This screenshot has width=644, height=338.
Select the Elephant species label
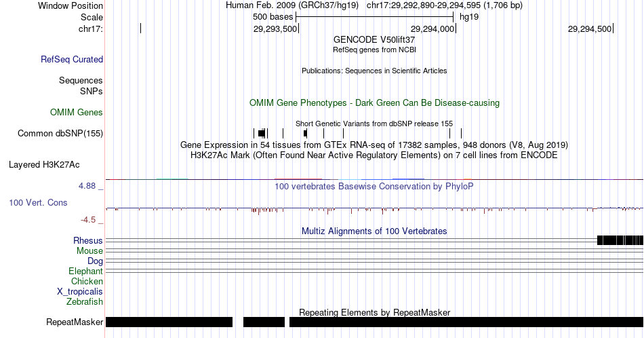(x=85, y=271)
